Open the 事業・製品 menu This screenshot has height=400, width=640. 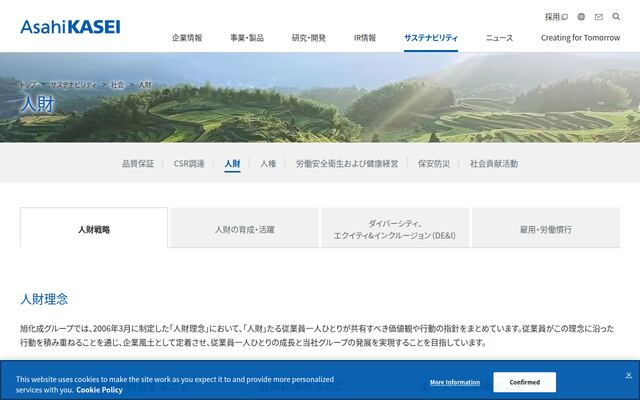(247, 38)
